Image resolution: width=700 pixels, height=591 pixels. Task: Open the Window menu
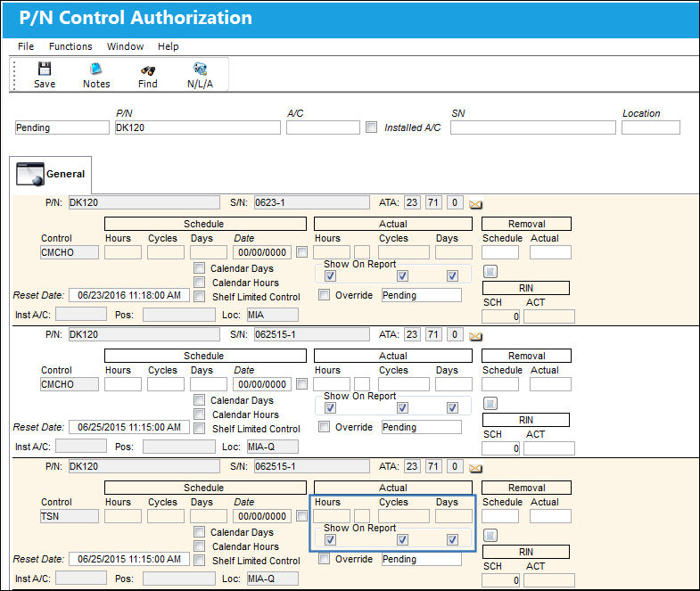[x=125, y=46]
